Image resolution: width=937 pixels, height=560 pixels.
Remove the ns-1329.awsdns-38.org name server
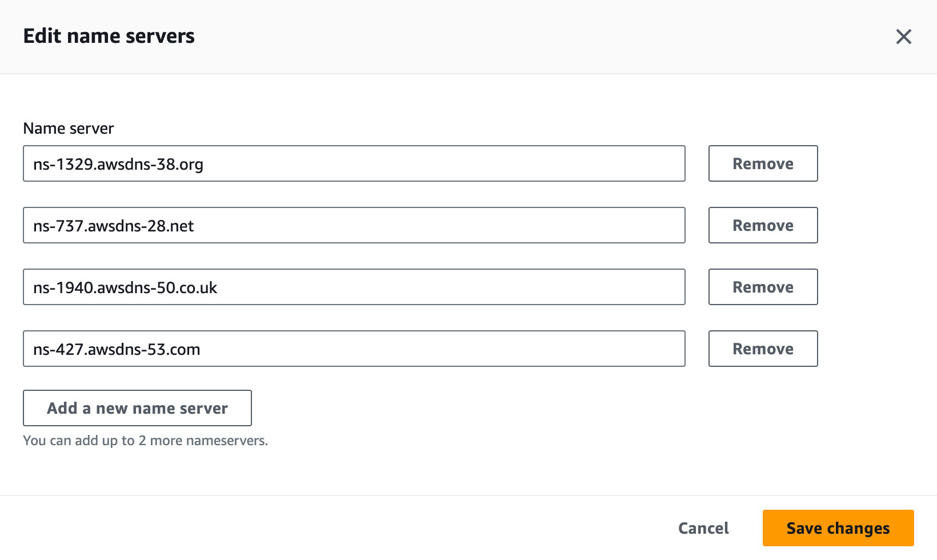click(x=763, y=163)
